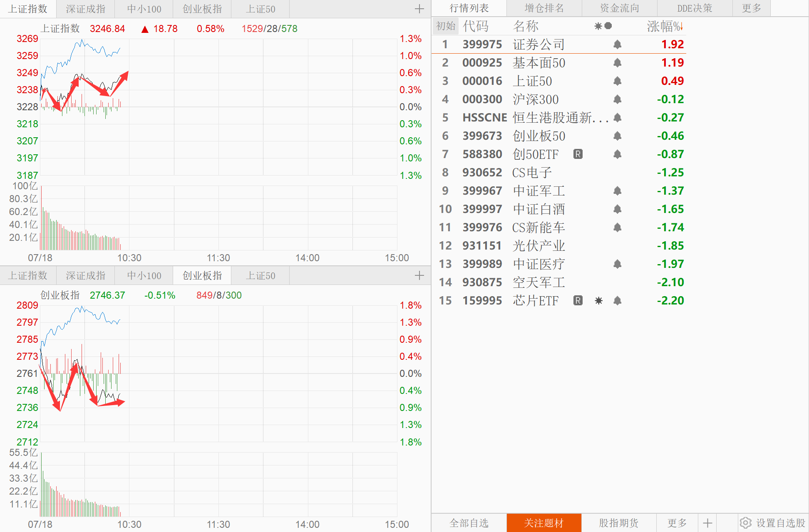The width and height of the screenshot is (809, 532).
Task: Click the bell icon for 中证白酒
Action: click(x=618, y=209)
